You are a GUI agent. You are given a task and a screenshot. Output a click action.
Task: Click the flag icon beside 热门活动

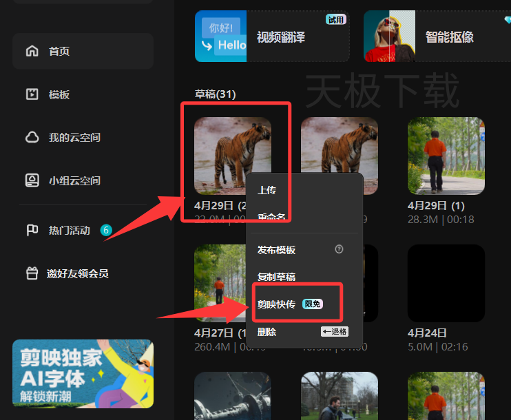(32, 230)
